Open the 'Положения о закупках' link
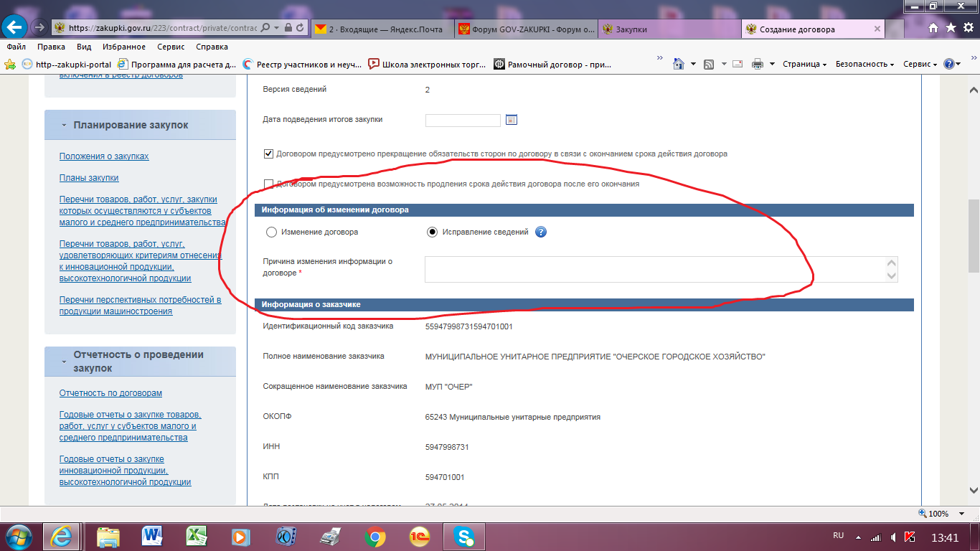 [104, 156]
